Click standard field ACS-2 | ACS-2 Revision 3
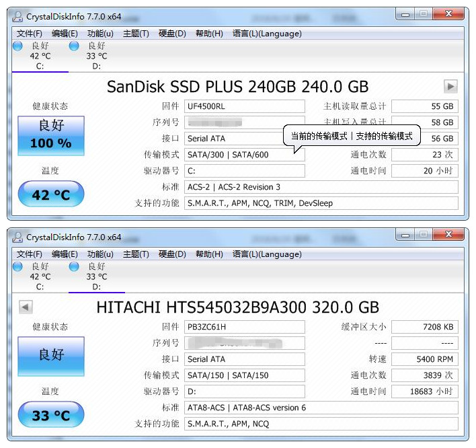 [x=321, y=187]
